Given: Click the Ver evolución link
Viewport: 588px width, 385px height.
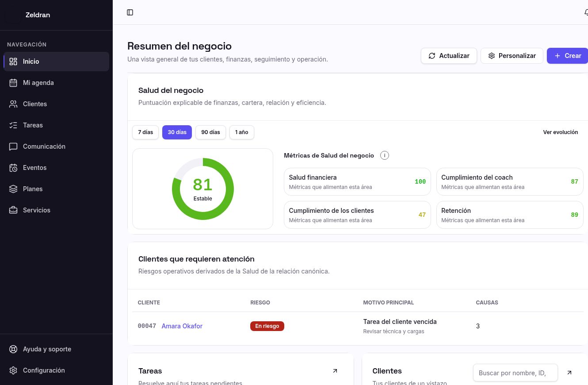Looking at the screenshot, I should point(560,132).
